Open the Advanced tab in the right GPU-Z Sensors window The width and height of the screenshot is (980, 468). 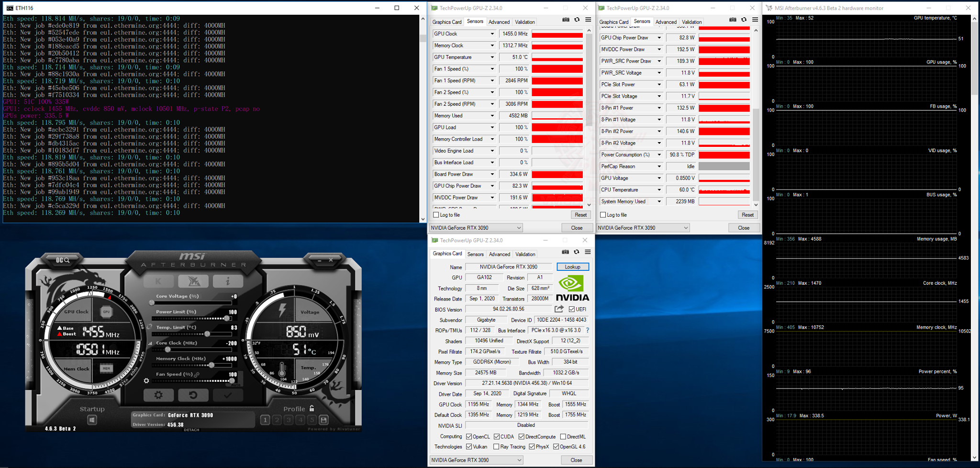point(666,22)
